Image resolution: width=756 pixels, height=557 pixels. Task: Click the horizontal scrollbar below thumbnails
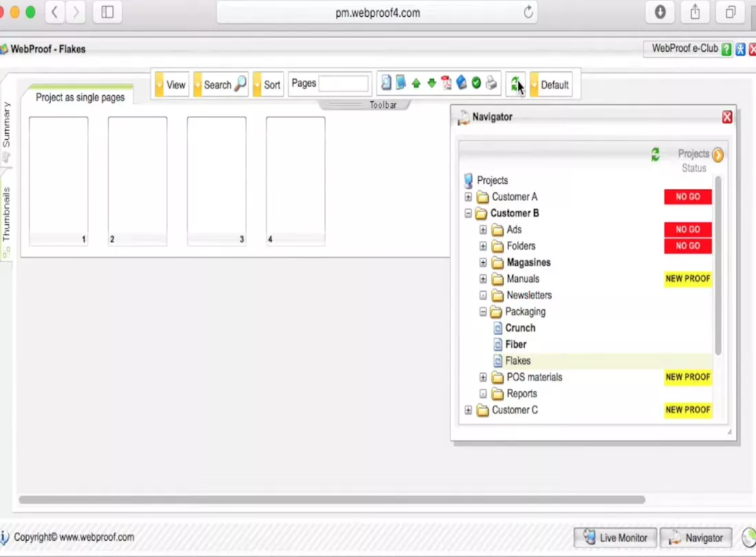[332, 500]
